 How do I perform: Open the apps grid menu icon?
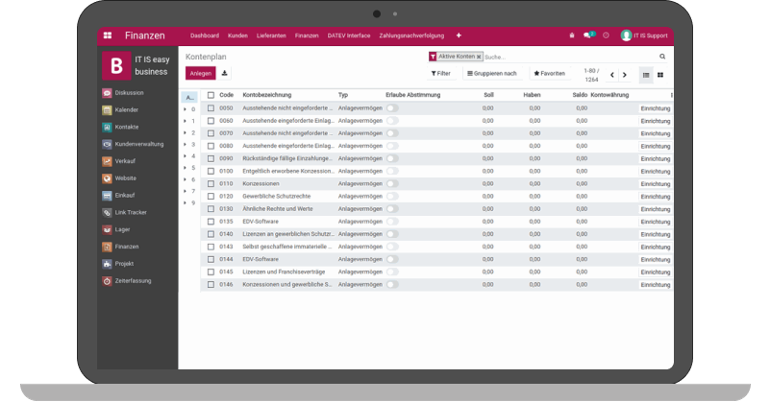click(x=107, y=35)
